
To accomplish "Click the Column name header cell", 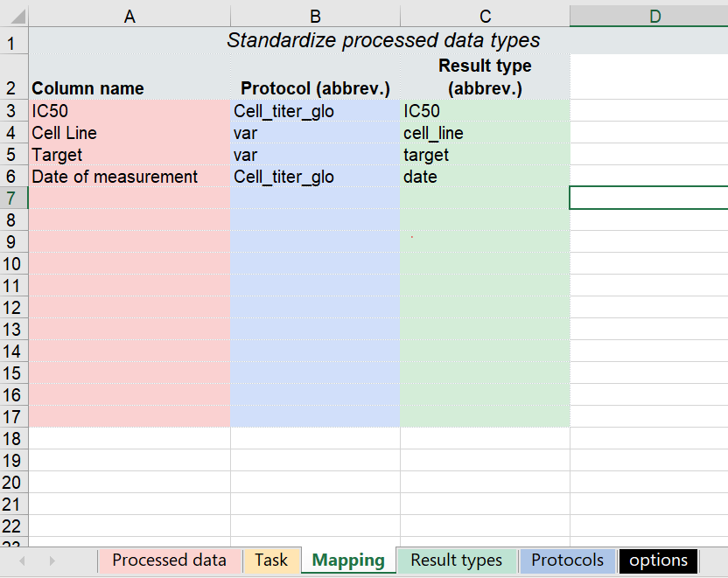I will coord(87,88).
